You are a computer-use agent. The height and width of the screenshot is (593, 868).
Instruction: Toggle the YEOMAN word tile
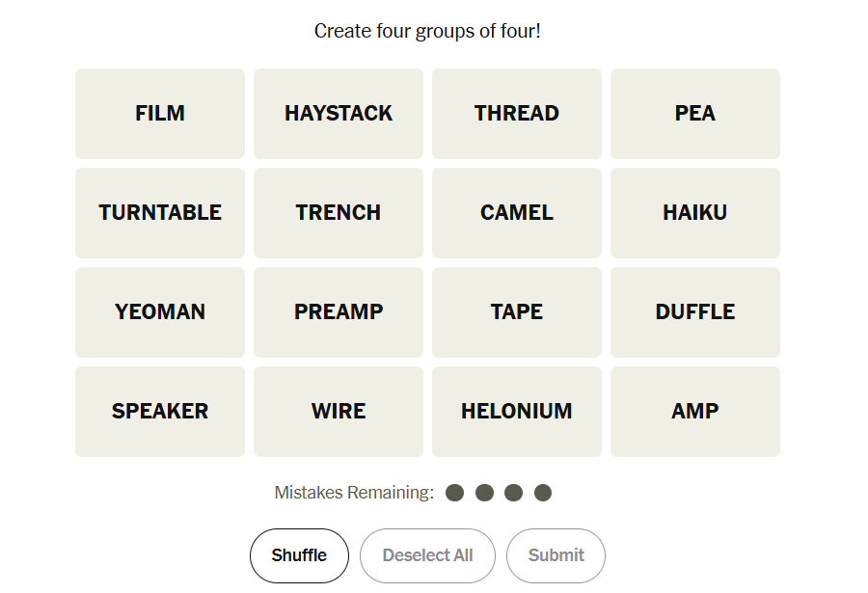160,312
